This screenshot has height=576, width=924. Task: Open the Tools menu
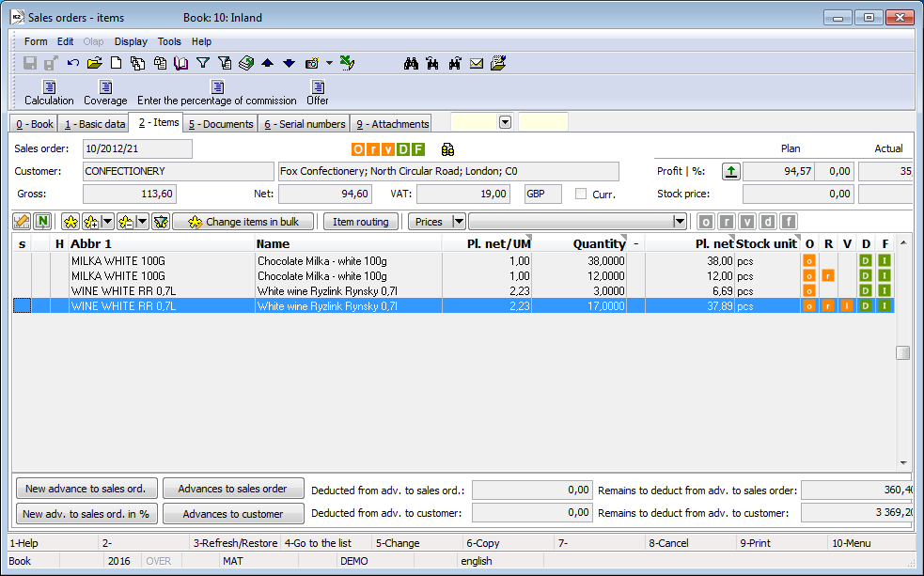coord(169,42)
